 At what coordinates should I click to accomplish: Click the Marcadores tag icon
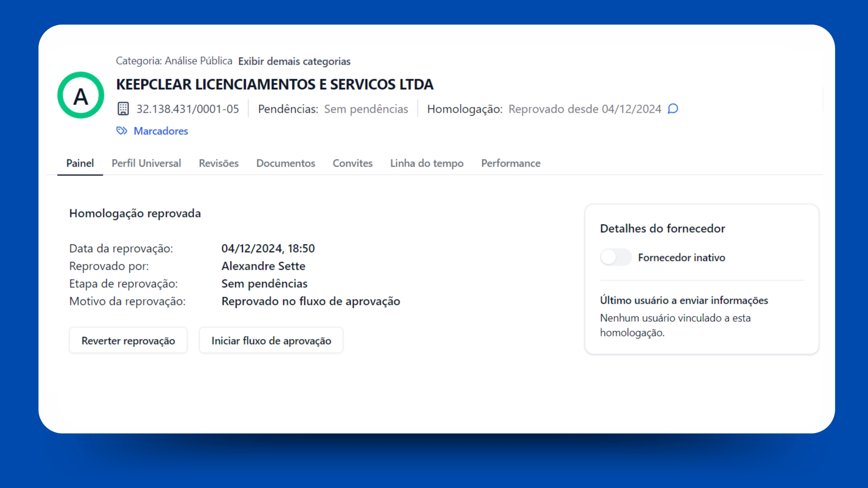(122, 131)
